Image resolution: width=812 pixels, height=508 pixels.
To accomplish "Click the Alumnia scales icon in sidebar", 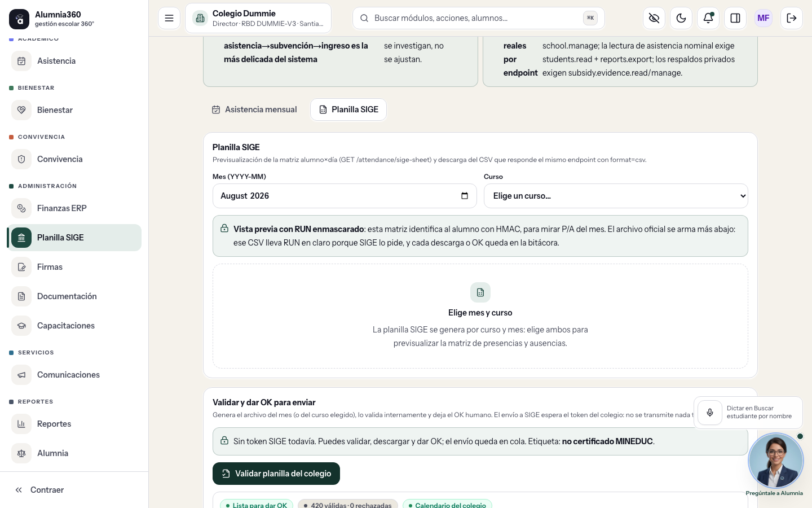I will [x=21, y=453].
